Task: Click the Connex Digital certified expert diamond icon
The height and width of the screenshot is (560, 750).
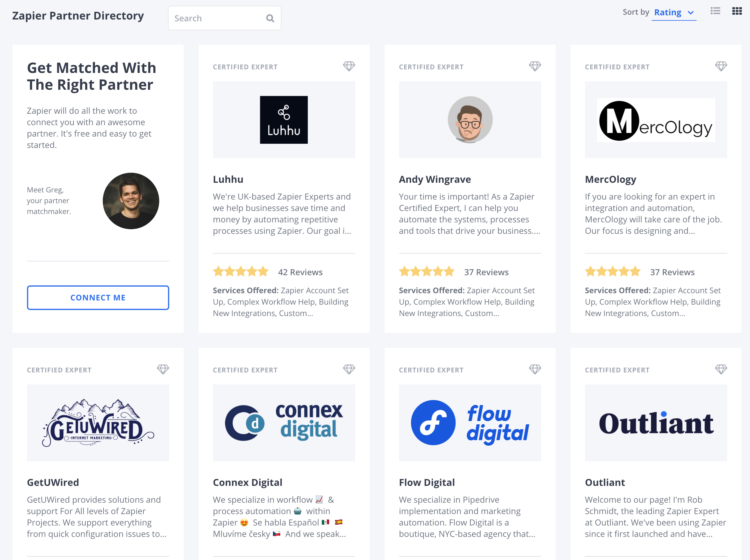Action: [x=349, y=369]
